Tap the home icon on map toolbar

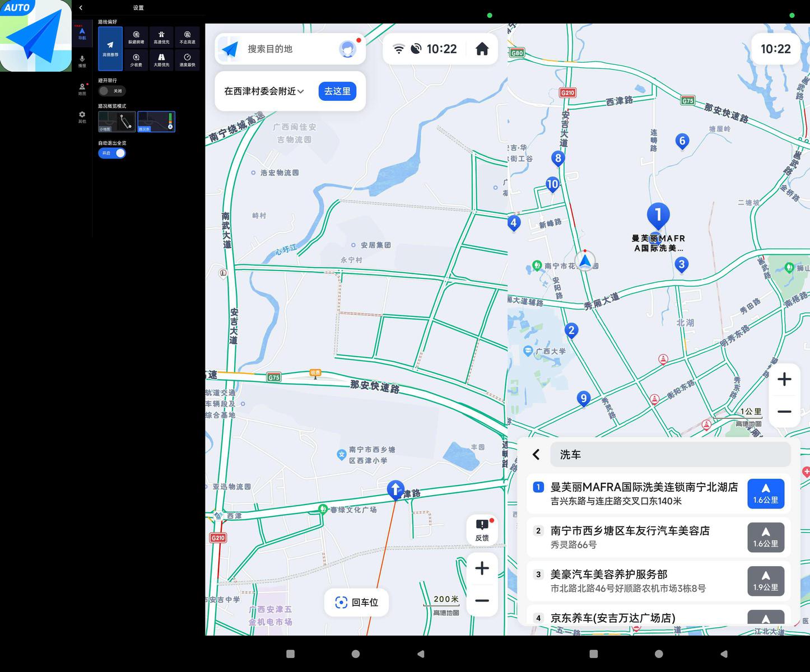[x=482, y=49]
